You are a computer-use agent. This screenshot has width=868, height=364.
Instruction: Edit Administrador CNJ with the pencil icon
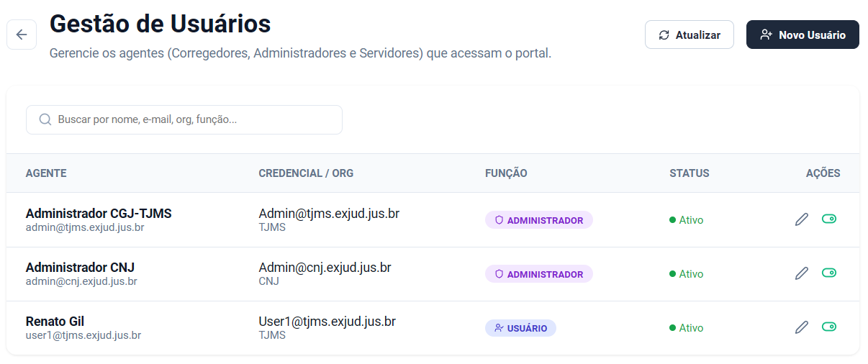801,273
